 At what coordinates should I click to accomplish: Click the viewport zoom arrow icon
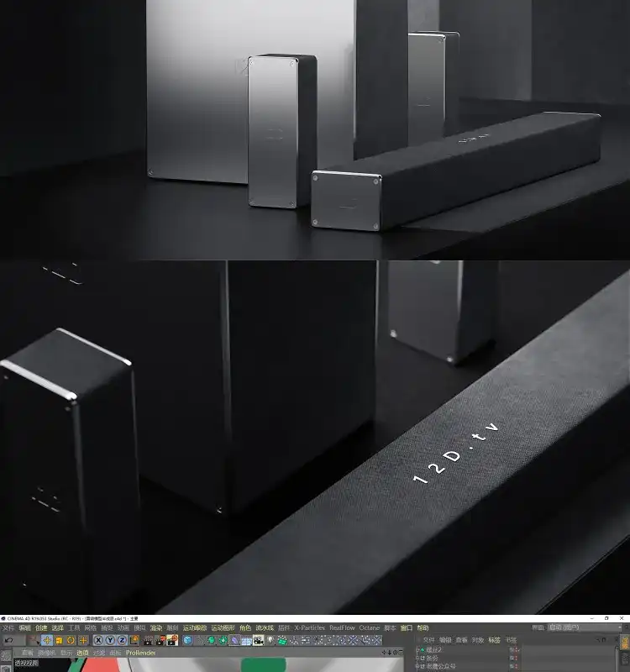pyautogui.click(x=390, y=653)
